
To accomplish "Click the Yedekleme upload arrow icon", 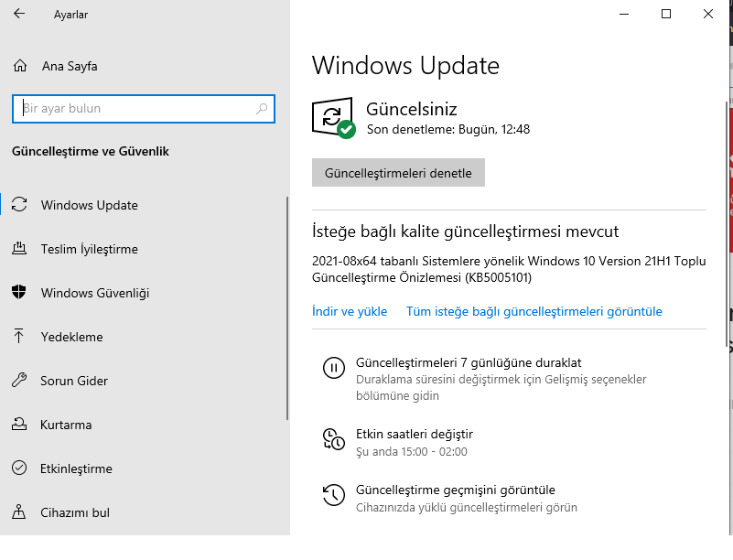I will click(19, 337).
